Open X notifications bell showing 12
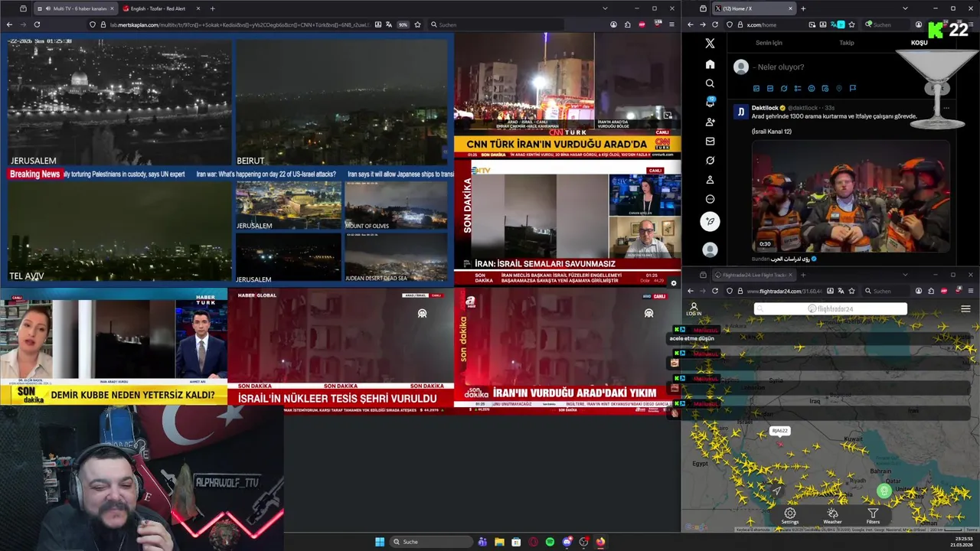 coord(710,103)
